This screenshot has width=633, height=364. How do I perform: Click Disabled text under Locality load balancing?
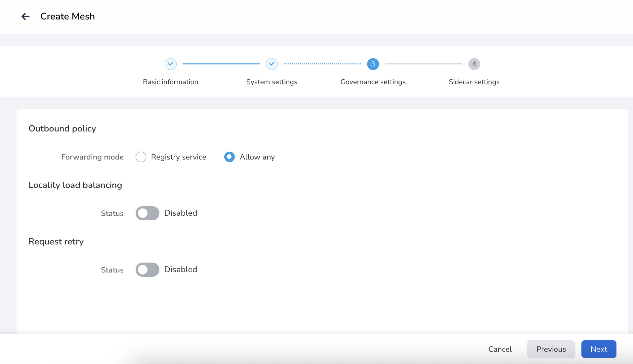(x=181, y=213)
